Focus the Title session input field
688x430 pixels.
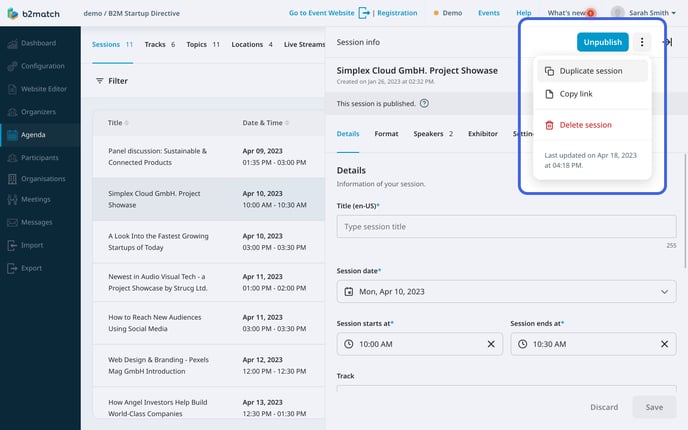pyautogui.click(x=506, y=227)
